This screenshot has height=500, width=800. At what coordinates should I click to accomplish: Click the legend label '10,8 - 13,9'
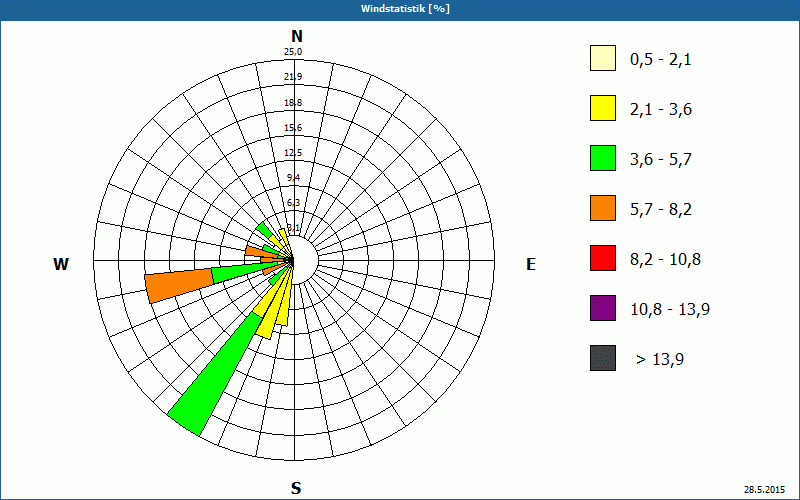pyautogui.click(x=670, y=310)
